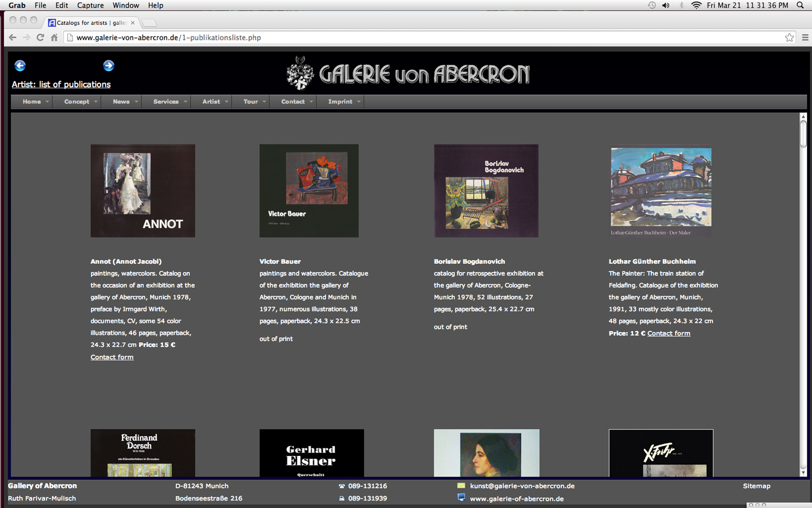Click the Borislav Bogdanovich catalog cover
Viewport: 812px width, 508px height.
tap(486, 191)
